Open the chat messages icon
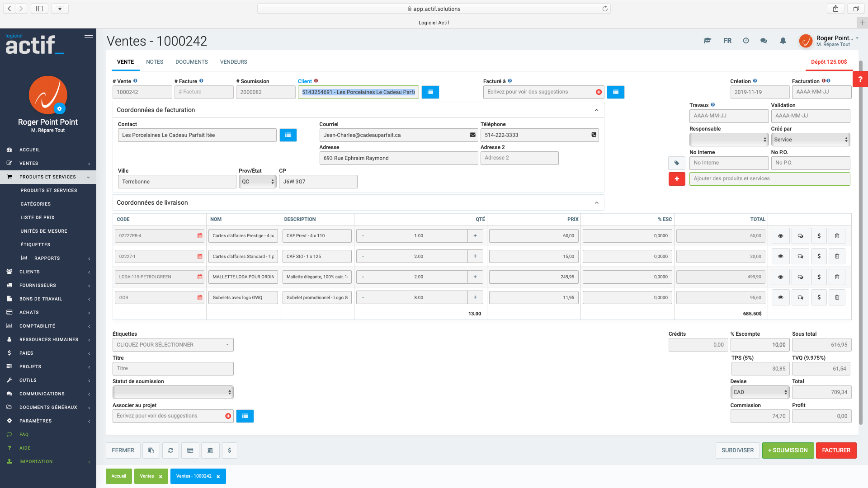The image size is (868, 488). tap(764, 41)
